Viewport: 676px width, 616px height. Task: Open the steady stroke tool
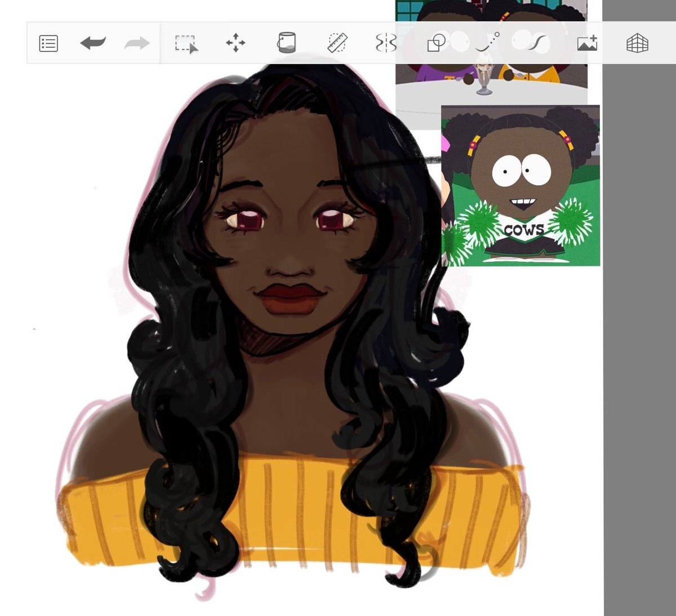click(539, 43)
